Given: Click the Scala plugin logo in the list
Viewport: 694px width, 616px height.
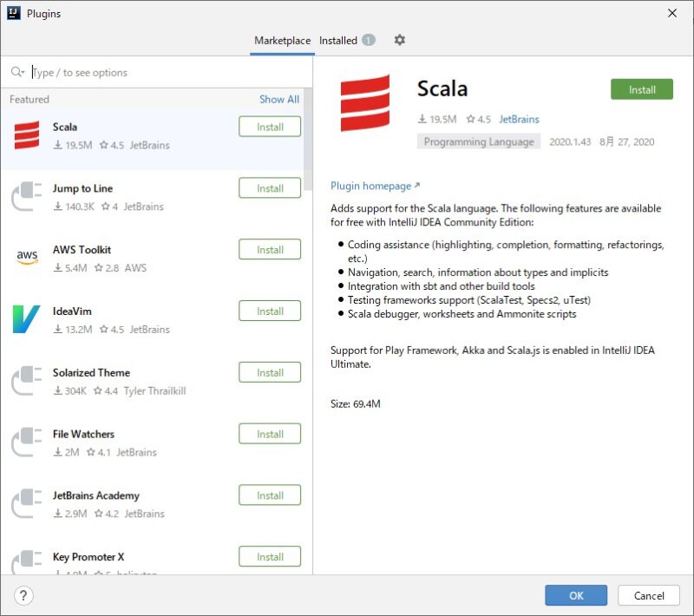Looking at the screenshot, I should point(27,135).
